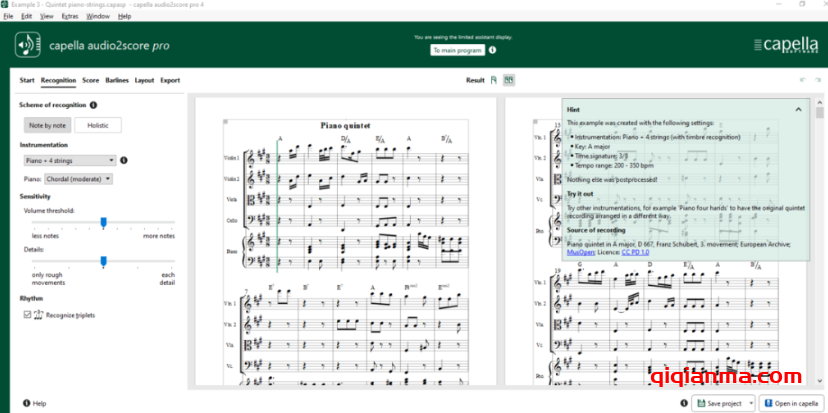
Task: Select Note by note recognition scheme
Action: point(48,125)
